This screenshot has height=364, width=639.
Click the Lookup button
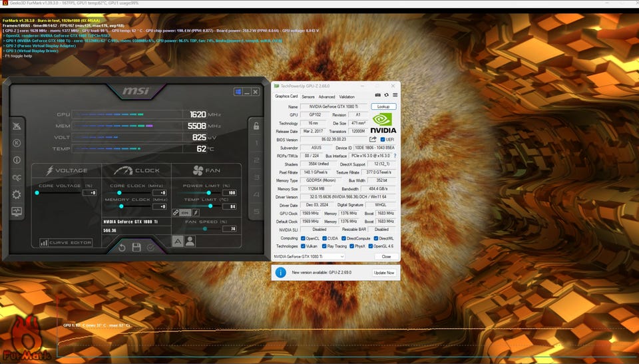[x=383, y=106]
